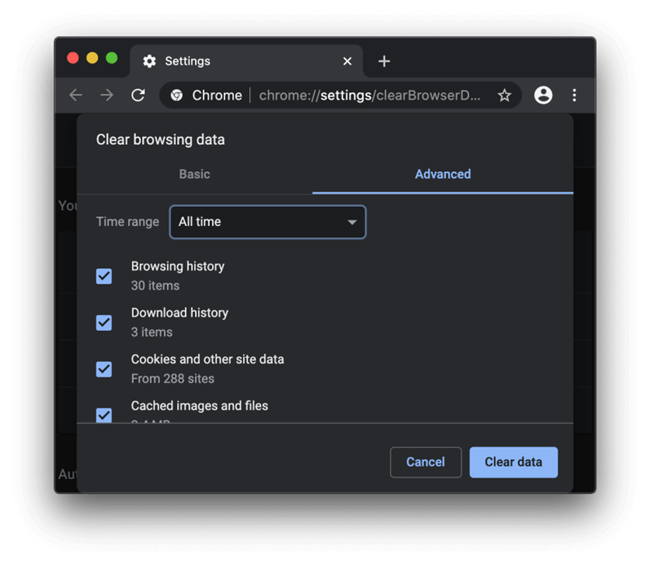Click the 'Time range' label
Viewport: 650px width, 565px height.
coord(128,222)
